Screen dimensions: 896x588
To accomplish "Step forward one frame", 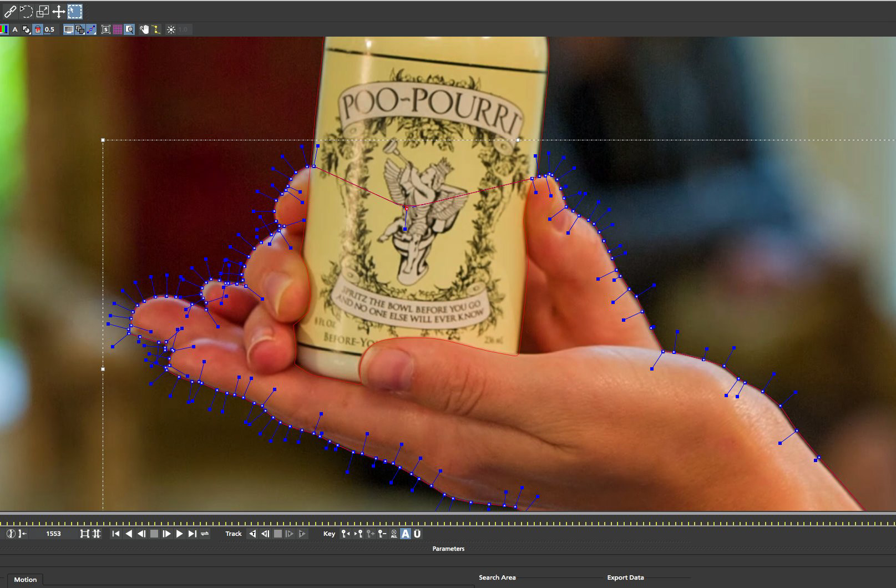I will (166, 534).
